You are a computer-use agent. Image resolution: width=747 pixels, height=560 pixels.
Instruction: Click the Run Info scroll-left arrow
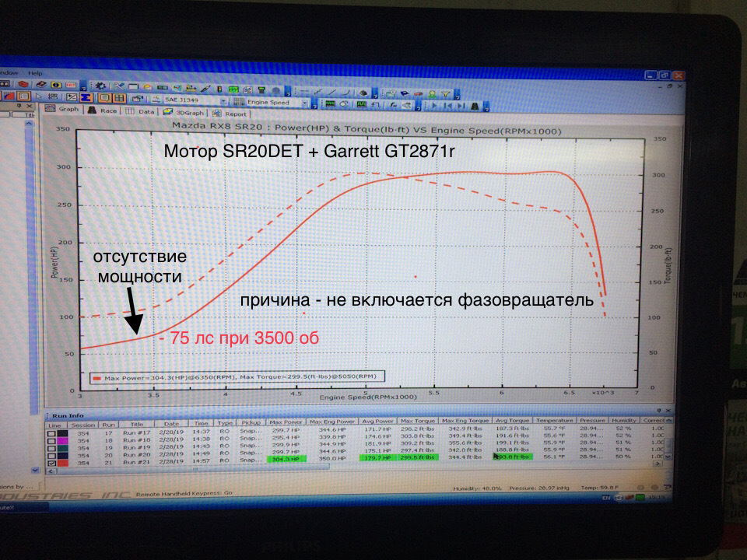click(51, 471)
